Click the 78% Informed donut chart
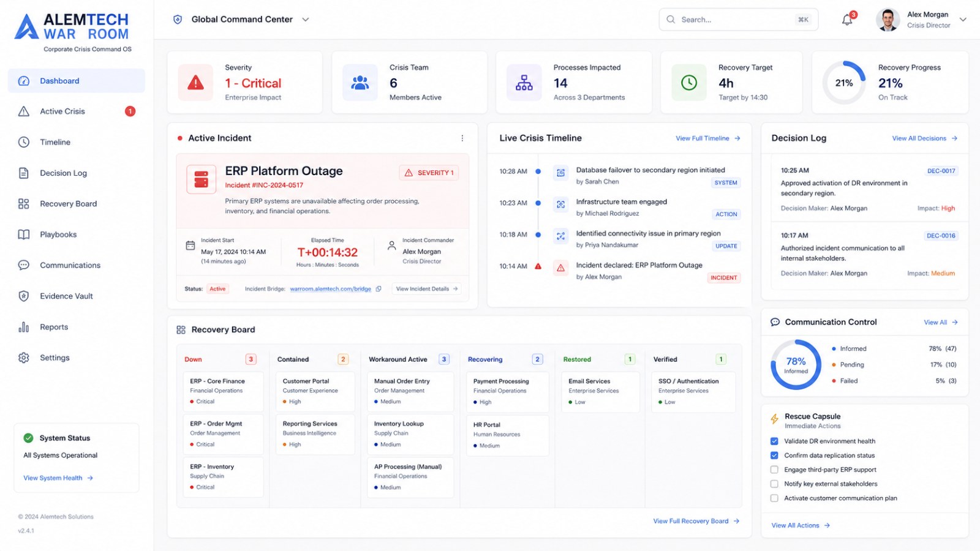980x551 pixels. coord(796,365)
